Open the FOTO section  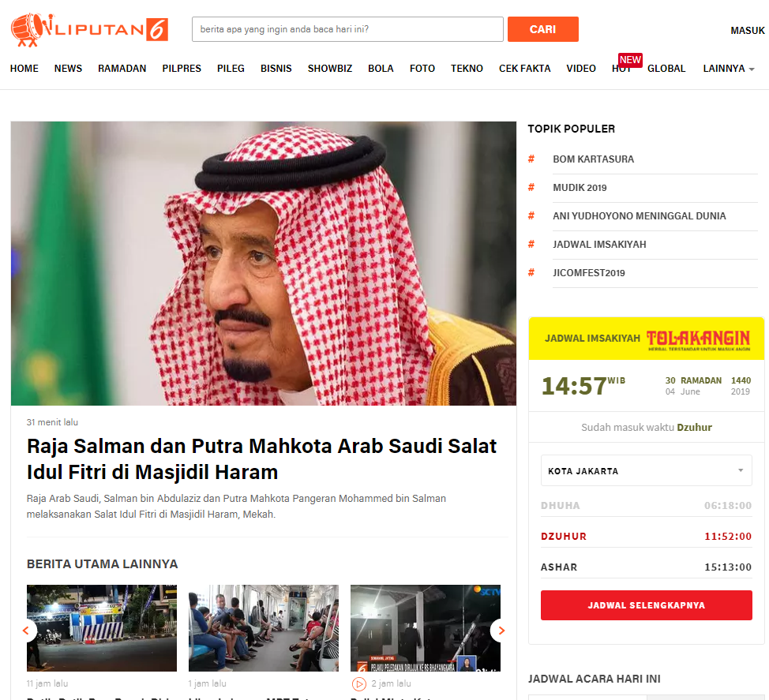coord(422,69)
